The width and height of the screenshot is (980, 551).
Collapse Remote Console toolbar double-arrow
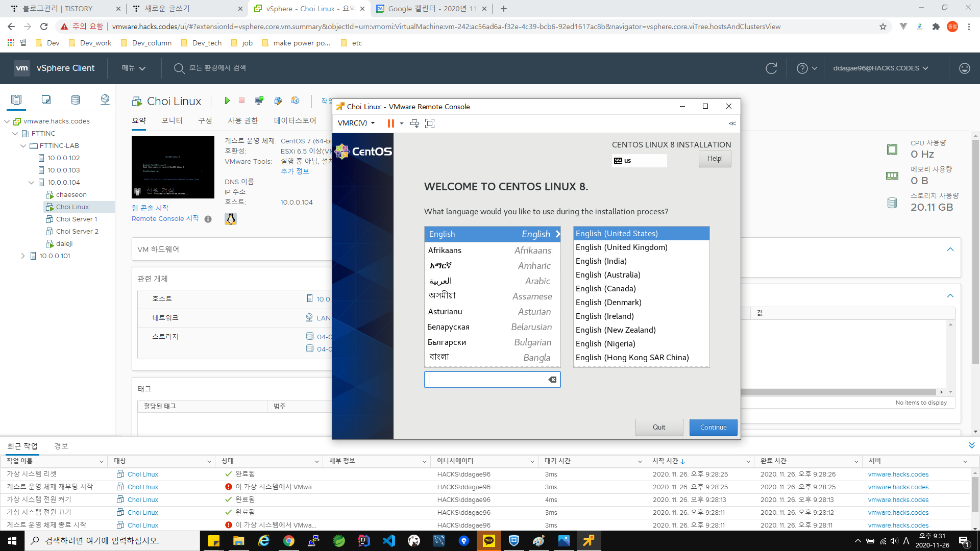pos(732,123)
